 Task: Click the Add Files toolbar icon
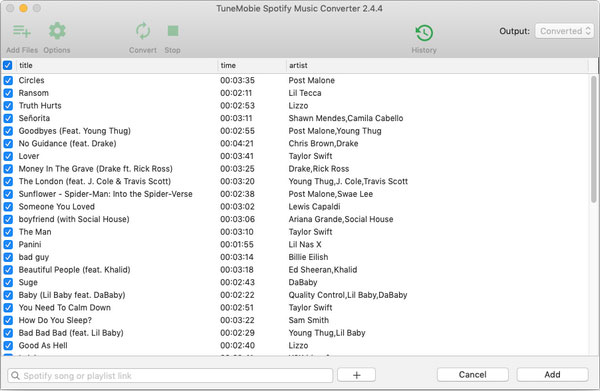22,31
